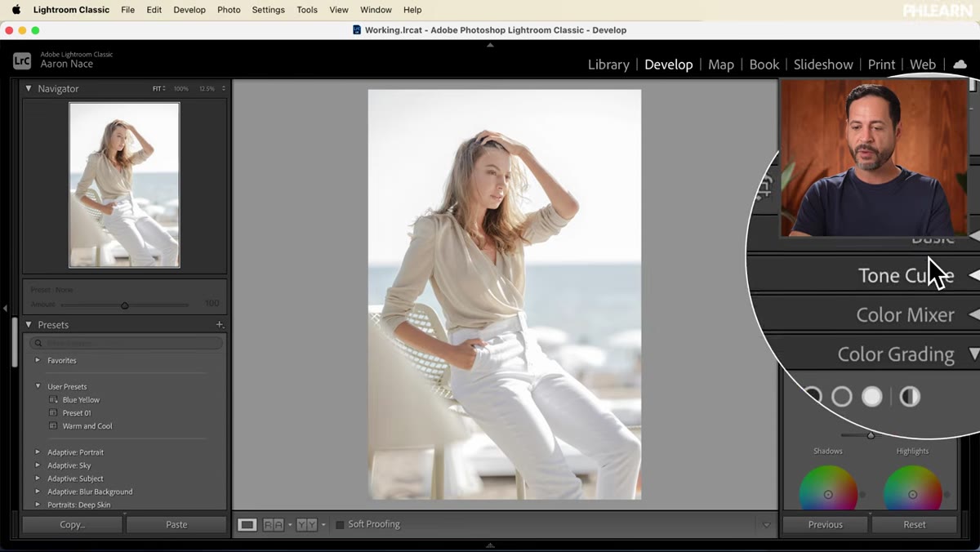The image size is (980, 552).
Task: Open the Lightroom Classic app menu
Action: pyautogui.click(x=71, y=10)
